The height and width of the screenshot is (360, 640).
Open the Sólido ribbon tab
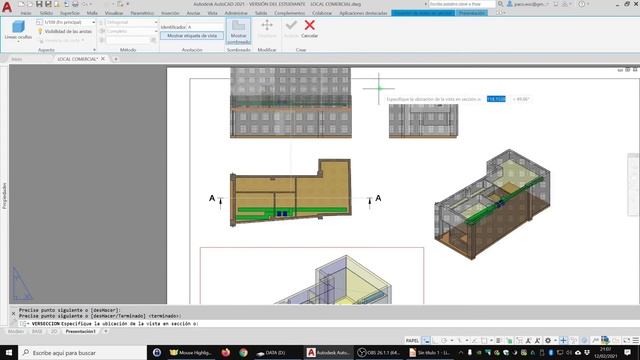coord(46,13)
